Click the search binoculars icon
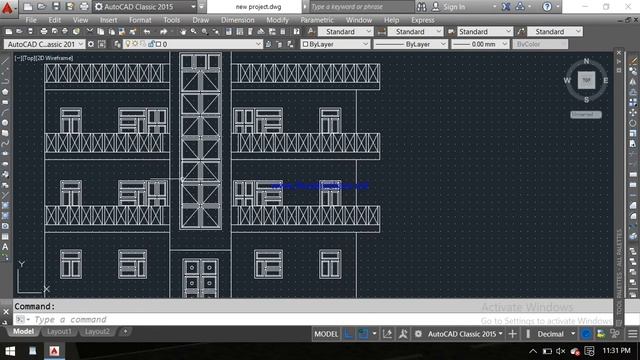The image size is (640, 360). coord(422,7)
